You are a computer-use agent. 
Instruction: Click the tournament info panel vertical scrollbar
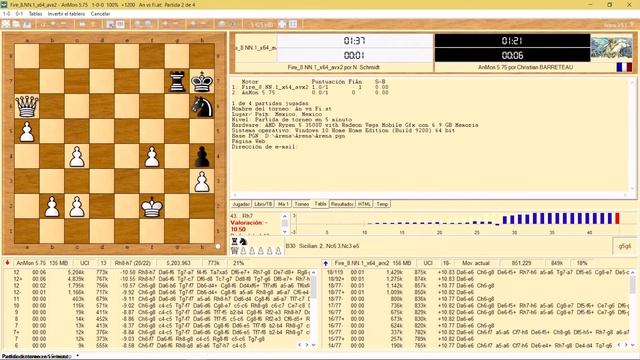(x=632, y=135)
